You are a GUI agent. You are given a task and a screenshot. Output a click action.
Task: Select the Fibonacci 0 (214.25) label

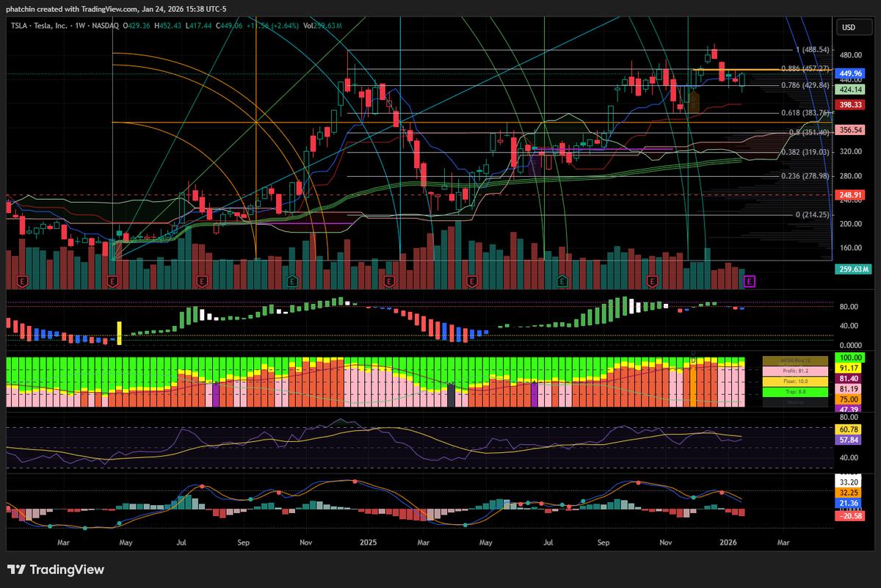click(x=813, y=215)
